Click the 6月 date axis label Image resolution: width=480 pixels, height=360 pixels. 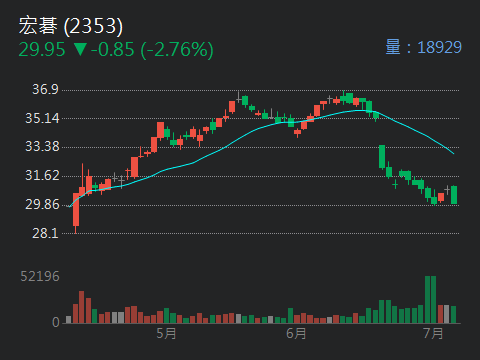click(x=296, y=333)
